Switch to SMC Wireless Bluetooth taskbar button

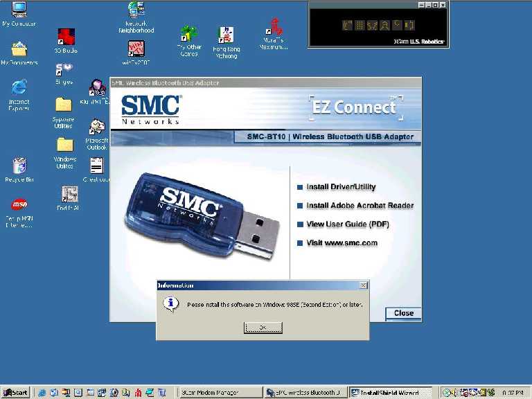(305, 393)
